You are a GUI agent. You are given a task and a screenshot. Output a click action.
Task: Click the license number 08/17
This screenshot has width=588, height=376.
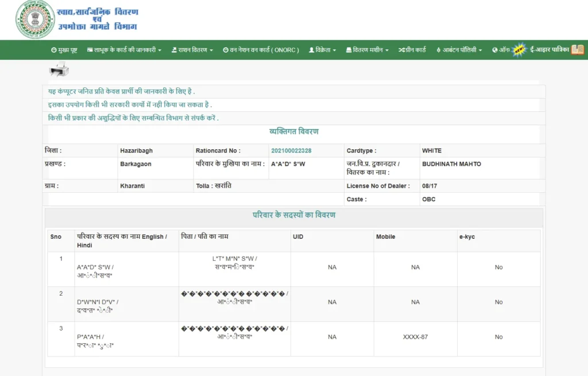[x=430, y=186]
